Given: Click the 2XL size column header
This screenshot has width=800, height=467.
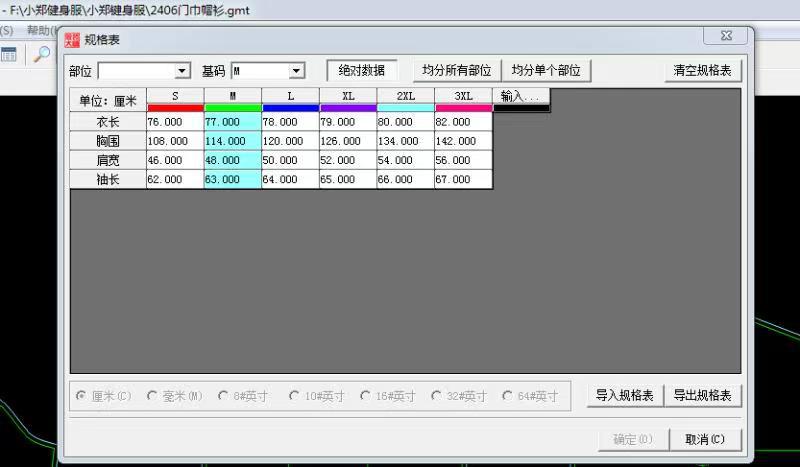Looking at the screenshot, I should coord(406,96).
